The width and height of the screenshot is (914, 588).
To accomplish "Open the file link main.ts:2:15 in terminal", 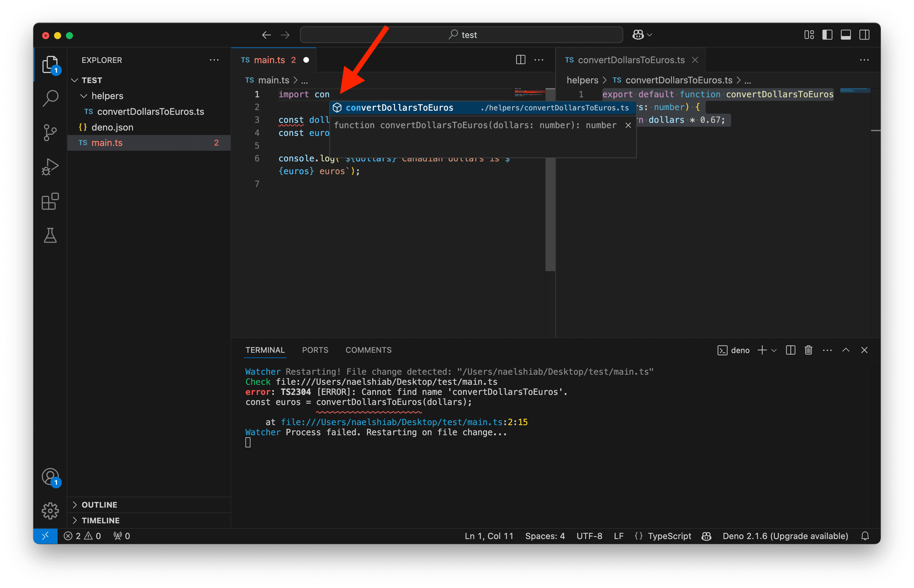I will (404, 422).
